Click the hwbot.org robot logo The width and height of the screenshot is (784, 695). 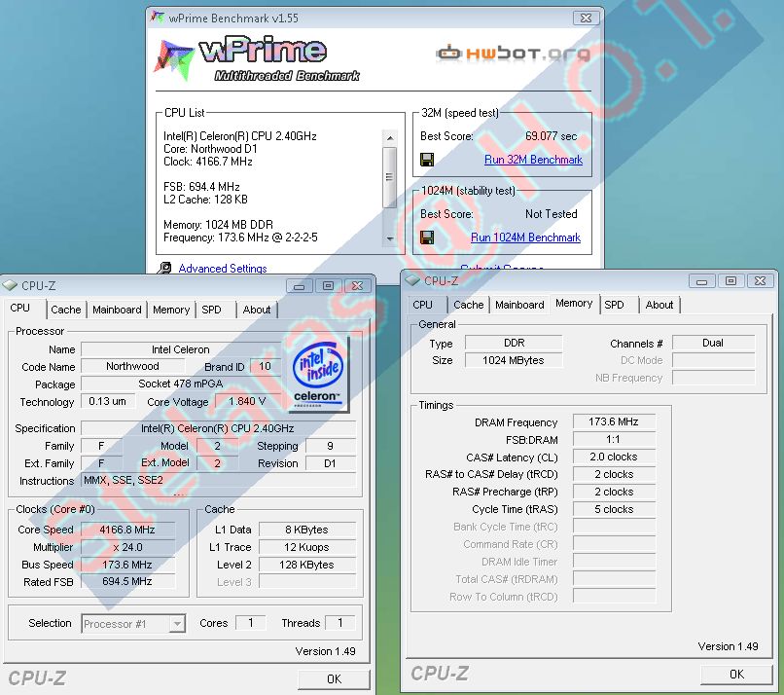[x=448, y=53]
